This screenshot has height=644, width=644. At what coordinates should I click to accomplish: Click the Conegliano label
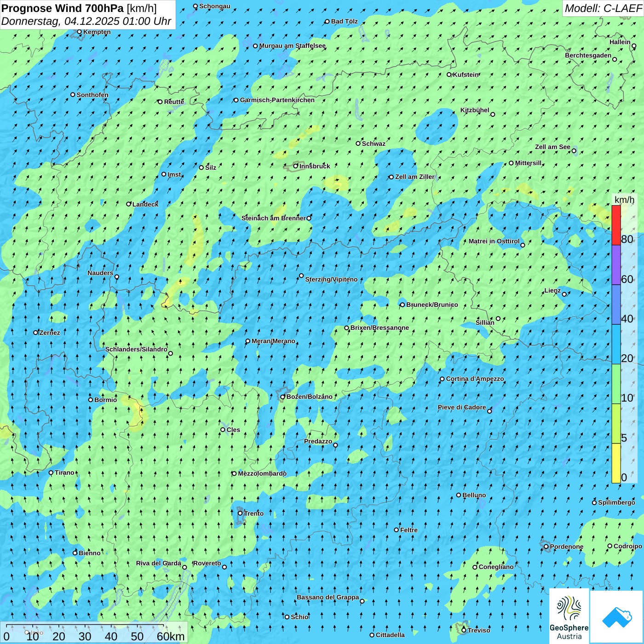pos(496,567)
